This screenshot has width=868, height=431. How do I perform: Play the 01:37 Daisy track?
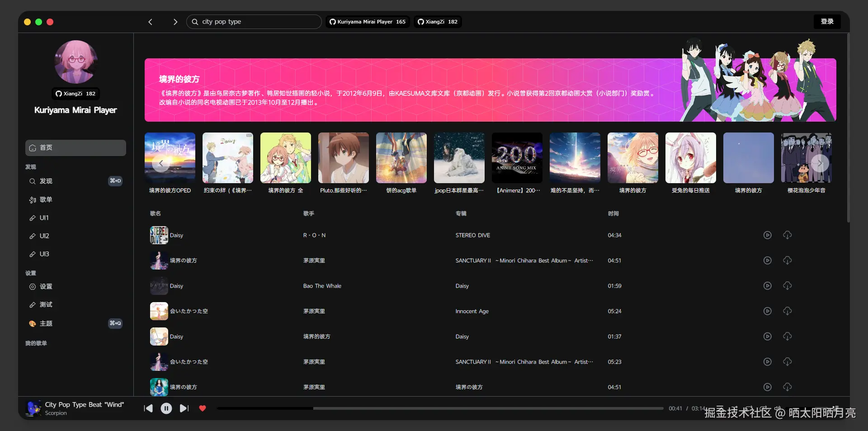click(767, 336)
